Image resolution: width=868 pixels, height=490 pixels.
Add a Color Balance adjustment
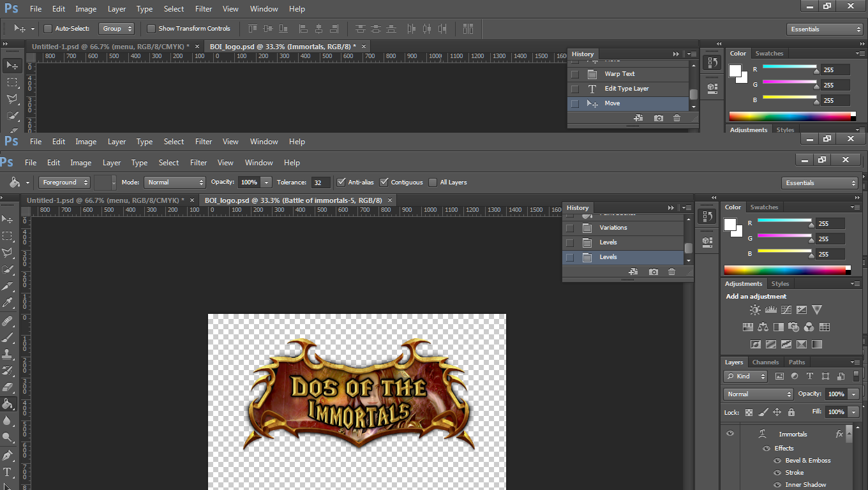coord(763,327)
